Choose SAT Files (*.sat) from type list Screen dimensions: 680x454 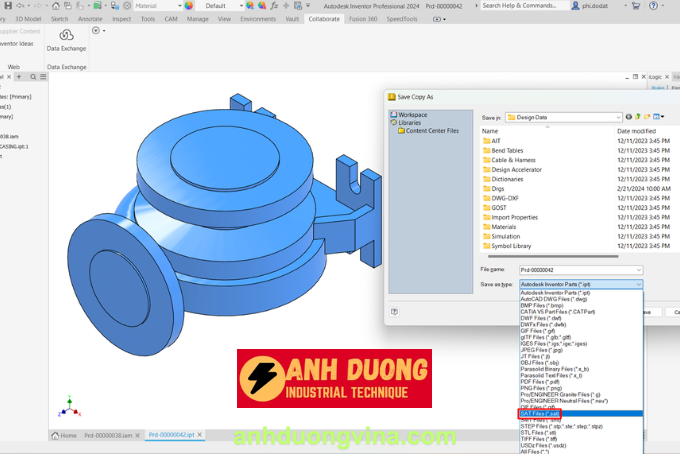[540, 413]
